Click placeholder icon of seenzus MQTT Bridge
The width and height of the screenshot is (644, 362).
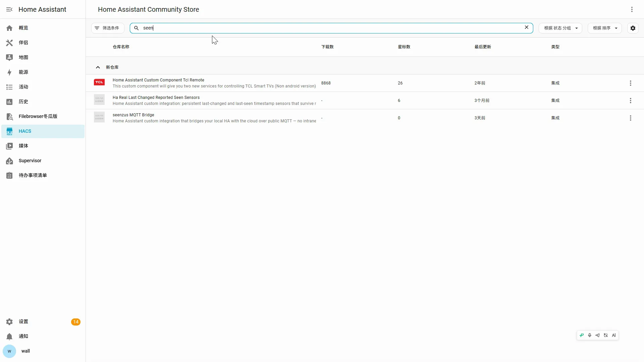[99, 117]
